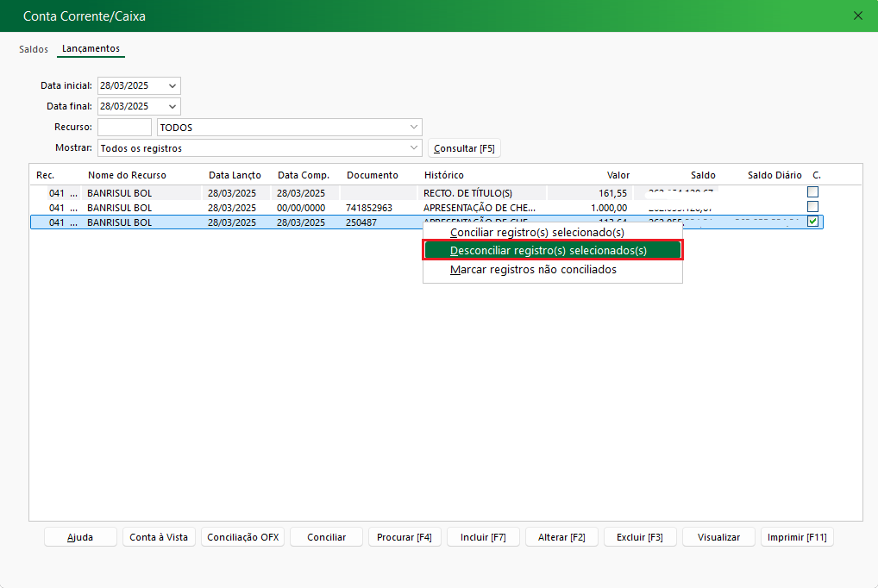Click the 28/03/2025 date in Data final field
This screenshot has height=588, width=878.
(x=124, y=106)
